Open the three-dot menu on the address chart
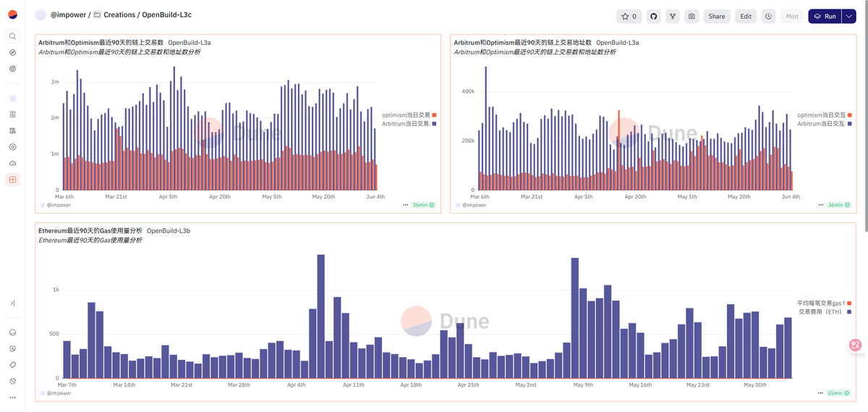This screenshot has width=868, height=412. 821,205
